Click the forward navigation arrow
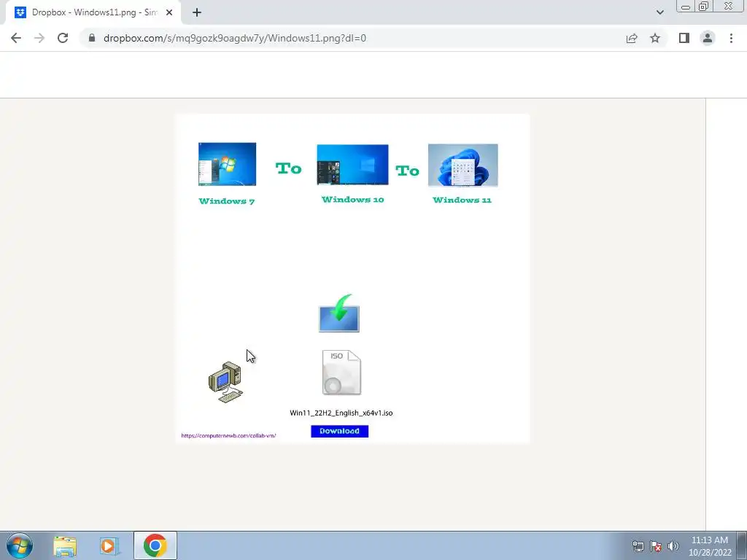Screen dimensions: 747x560 tap(39, 38)
